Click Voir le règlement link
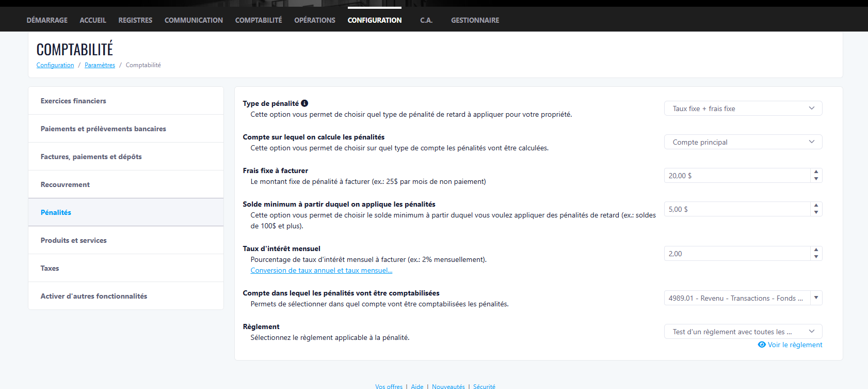 click(795, 345)
